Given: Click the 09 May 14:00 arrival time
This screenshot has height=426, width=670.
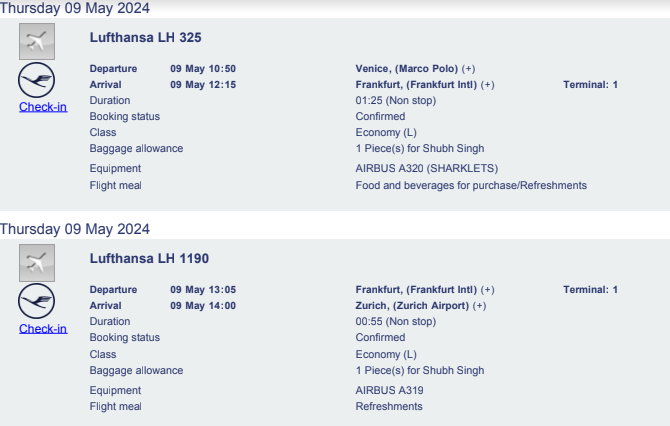Looking at the screenshot, I should click(203, 306).
